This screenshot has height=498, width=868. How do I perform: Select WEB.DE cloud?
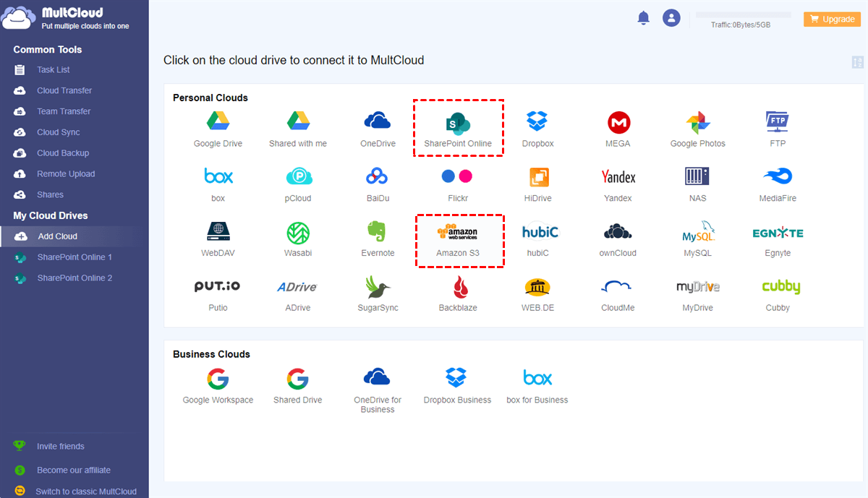click(x=537, y=293)
